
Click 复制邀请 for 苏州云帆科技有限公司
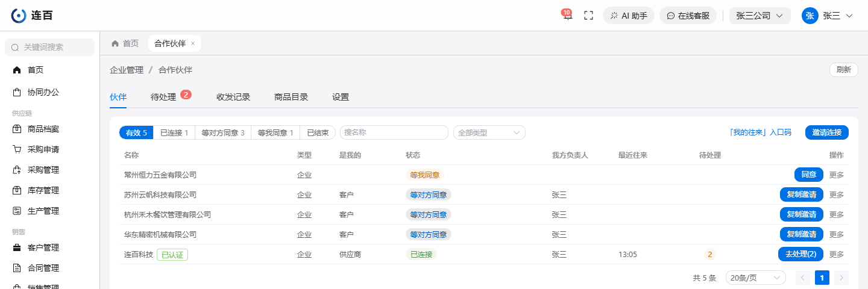[x=802, y=195]
